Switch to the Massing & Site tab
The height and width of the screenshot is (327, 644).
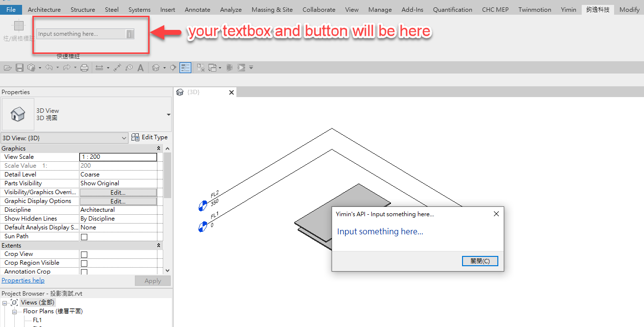272,9
